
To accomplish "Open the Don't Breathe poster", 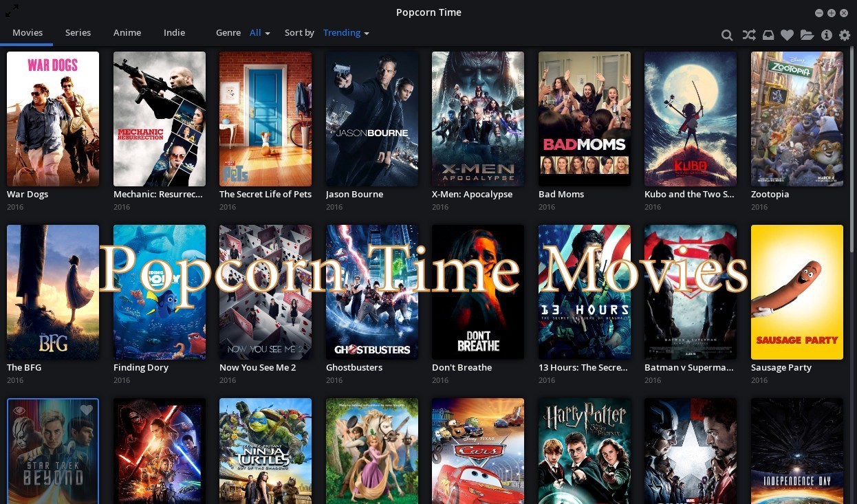I will coord(478,292).
